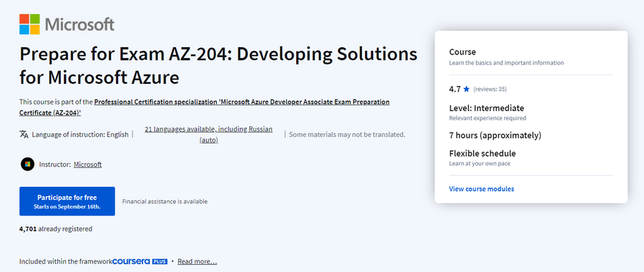Click the Coursera Plus logo

click(x=140, y=261)
